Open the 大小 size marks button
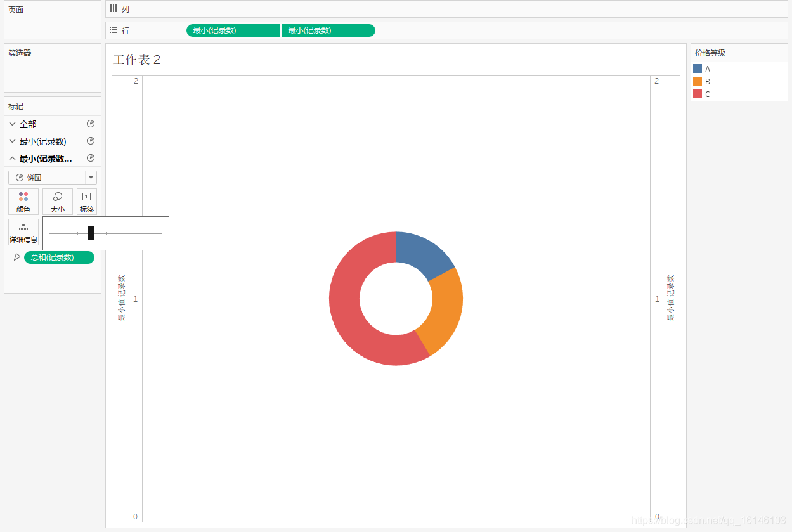The image size is (792, 532). pos(58,202)
